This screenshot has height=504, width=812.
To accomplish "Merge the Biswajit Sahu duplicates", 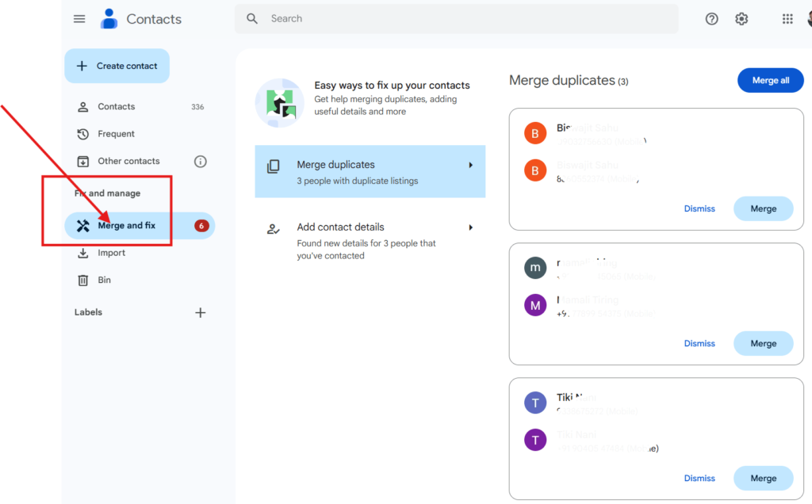I will click(764, 208).
